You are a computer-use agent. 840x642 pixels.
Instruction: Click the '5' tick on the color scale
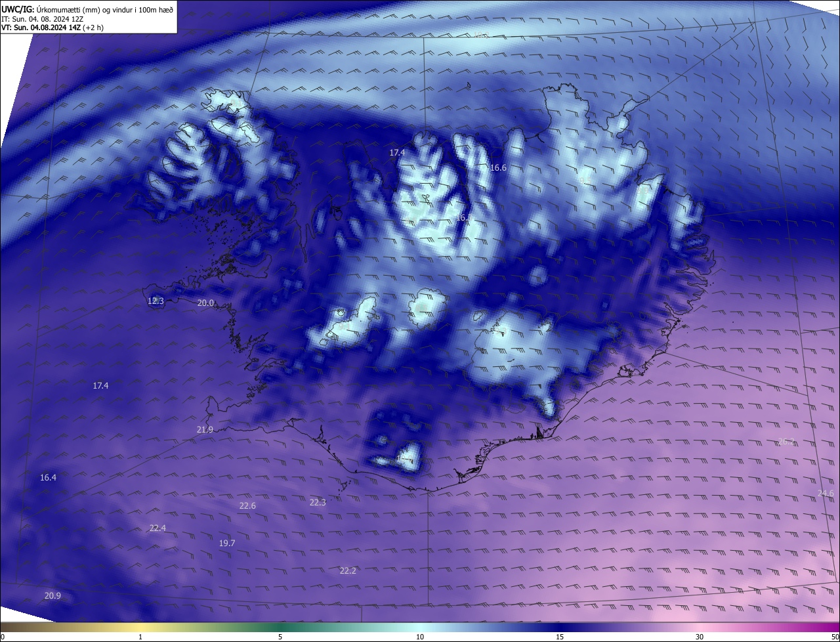tap(280, 637)
